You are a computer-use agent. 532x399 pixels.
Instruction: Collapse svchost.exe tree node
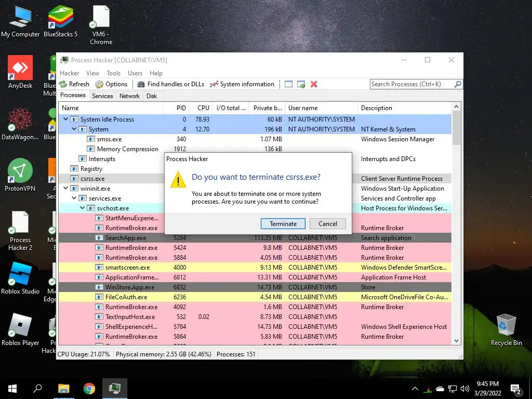coord(83,208)
